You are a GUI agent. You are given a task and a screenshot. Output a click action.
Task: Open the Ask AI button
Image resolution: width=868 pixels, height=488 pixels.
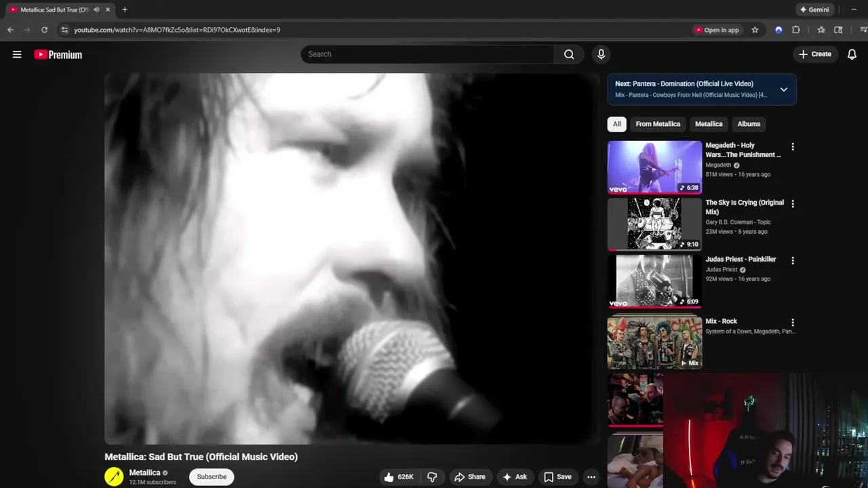pyautogui.click(x=515, y=477)
